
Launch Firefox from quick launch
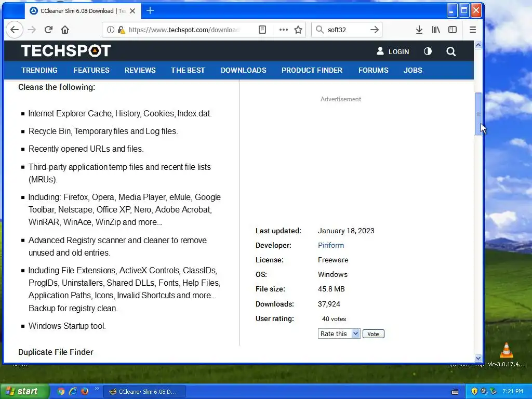pyautogui.click(x=85, y=391)
